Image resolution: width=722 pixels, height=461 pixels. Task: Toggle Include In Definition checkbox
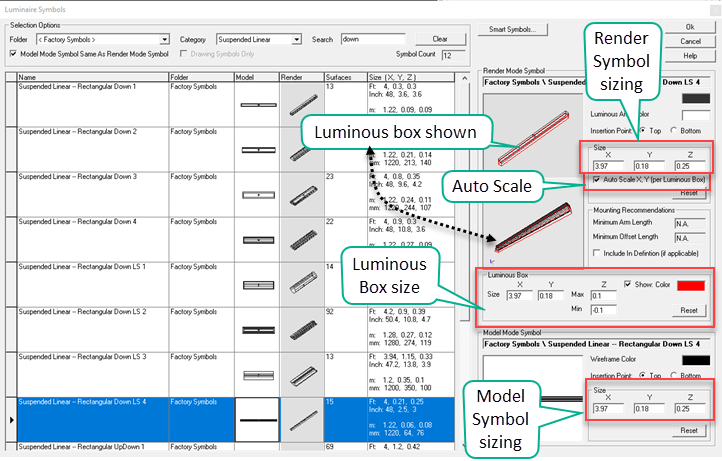[x=597, y=253]
